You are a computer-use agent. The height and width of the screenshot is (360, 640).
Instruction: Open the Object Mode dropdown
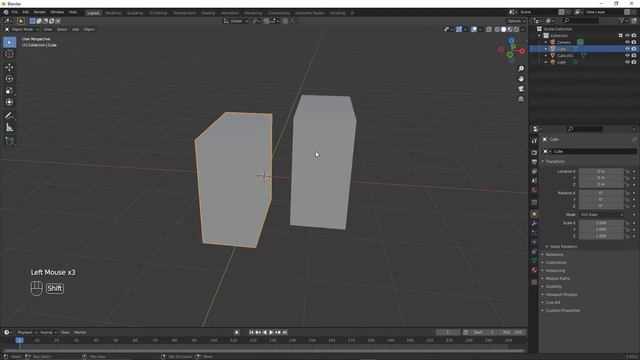tap(22, 29)
